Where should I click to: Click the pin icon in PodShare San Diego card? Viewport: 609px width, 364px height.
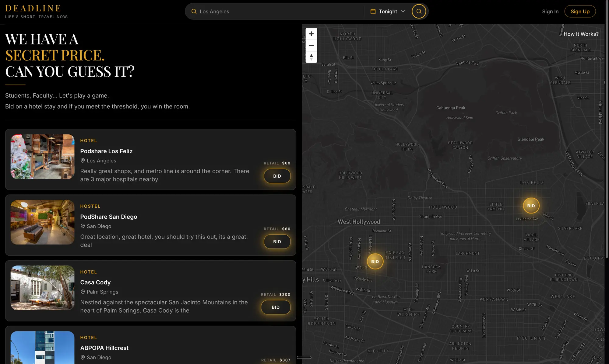pos(83,226)
